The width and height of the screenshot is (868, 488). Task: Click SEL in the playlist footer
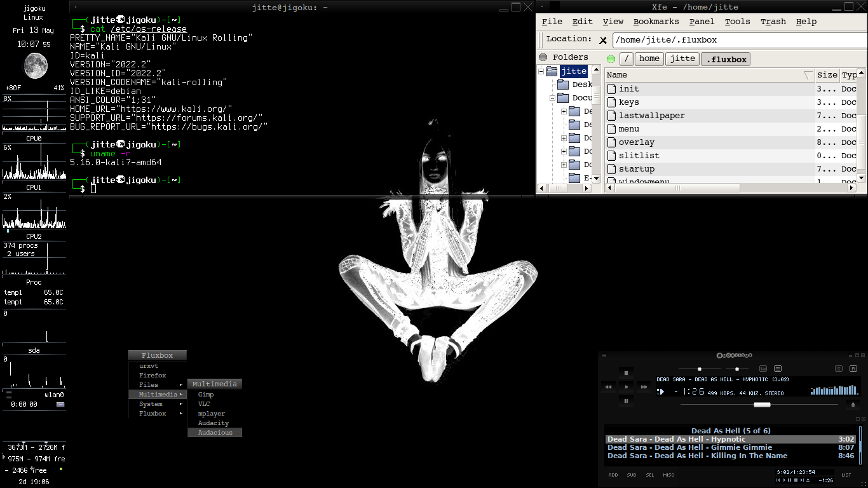(650, 475)
